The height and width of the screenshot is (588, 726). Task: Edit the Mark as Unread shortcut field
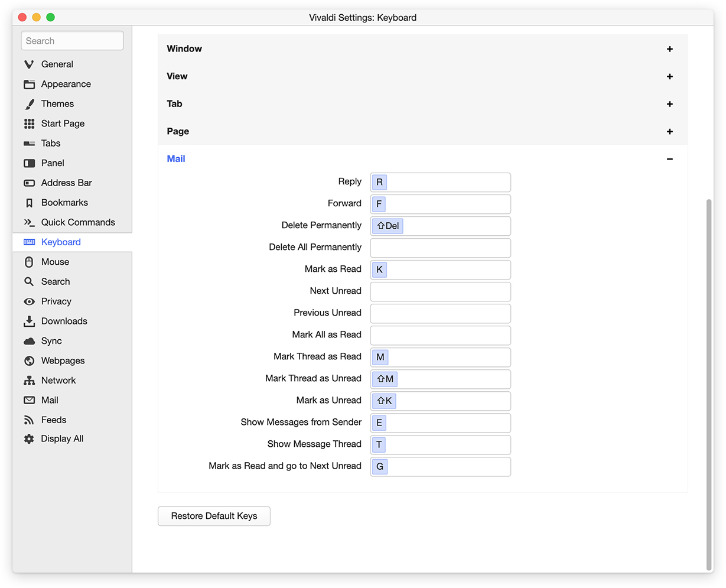[441, 401]
